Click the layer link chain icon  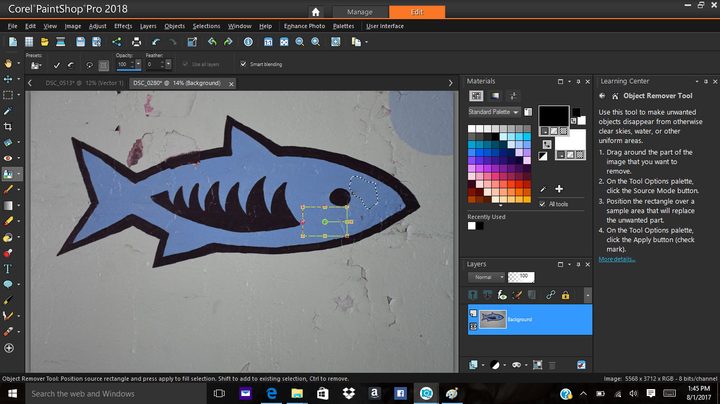pos(550,295)
